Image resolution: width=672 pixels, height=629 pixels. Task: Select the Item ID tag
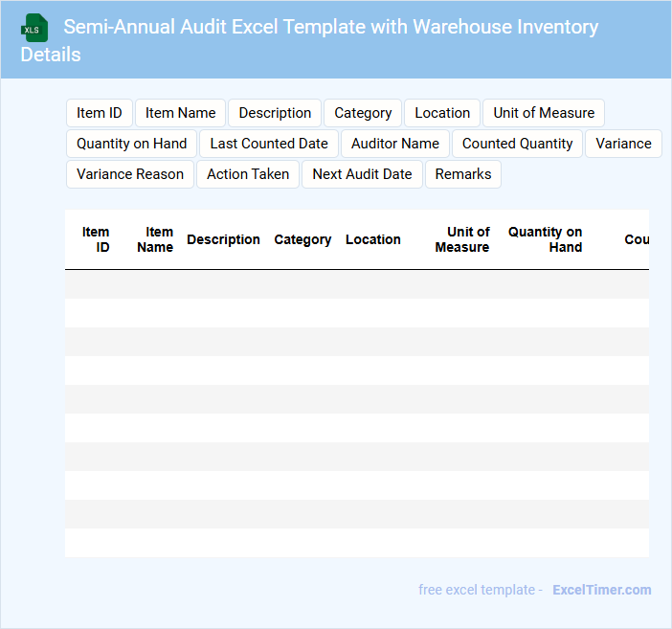(x=100, y=113)
